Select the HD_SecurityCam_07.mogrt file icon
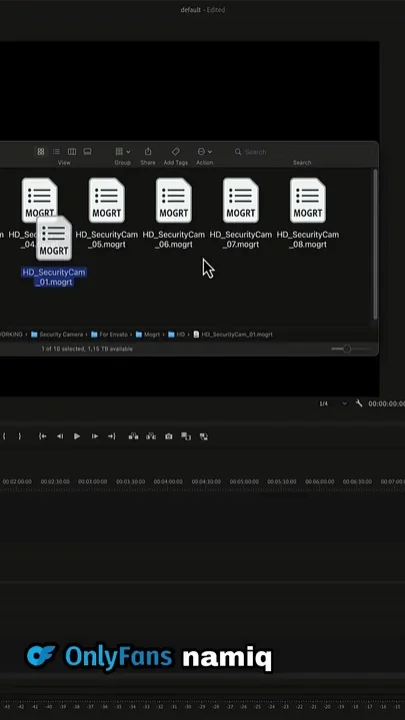 [x=241, y=200]
